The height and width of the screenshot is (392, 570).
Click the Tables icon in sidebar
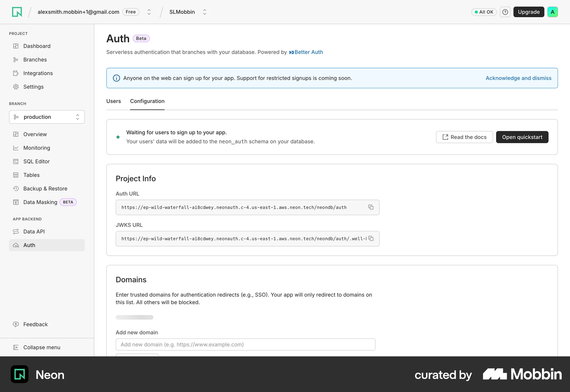point(16,175)
